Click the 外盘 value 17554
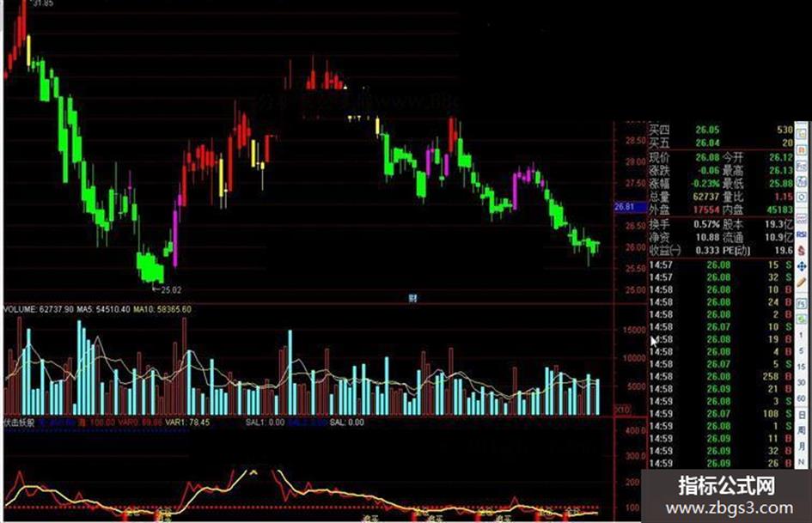 [706, 210]
